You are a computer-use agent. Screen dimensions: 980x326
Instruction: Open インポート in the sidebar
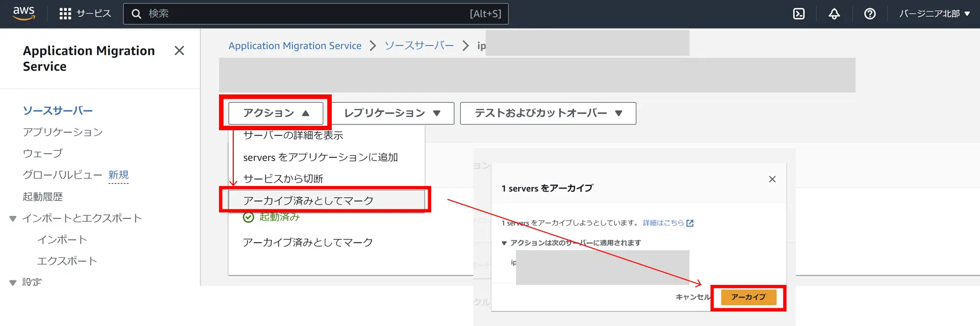point(62,240)
